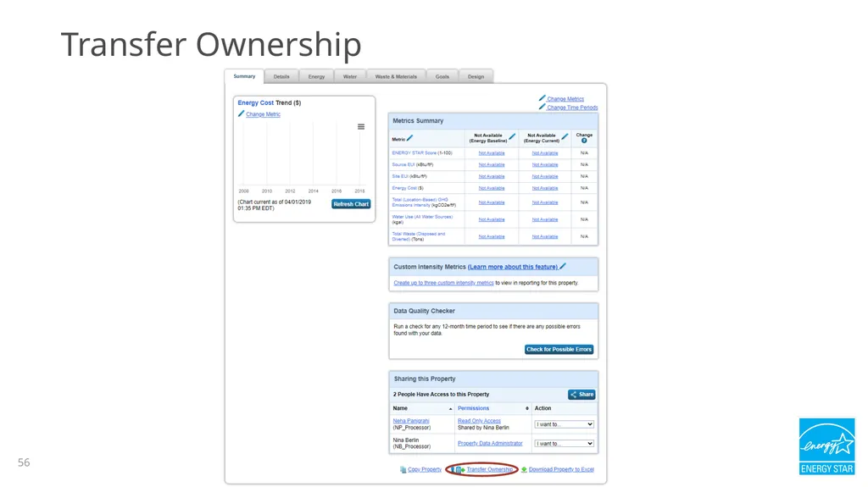Open the chart hamburger menu icon

pos(361,127)
